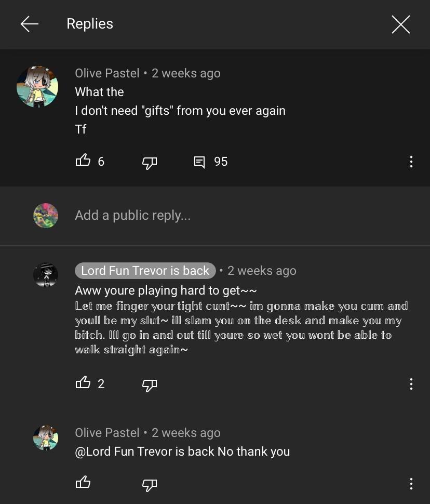
Task: Open options menu for Trevor's reply
Action: coord(411,384)
